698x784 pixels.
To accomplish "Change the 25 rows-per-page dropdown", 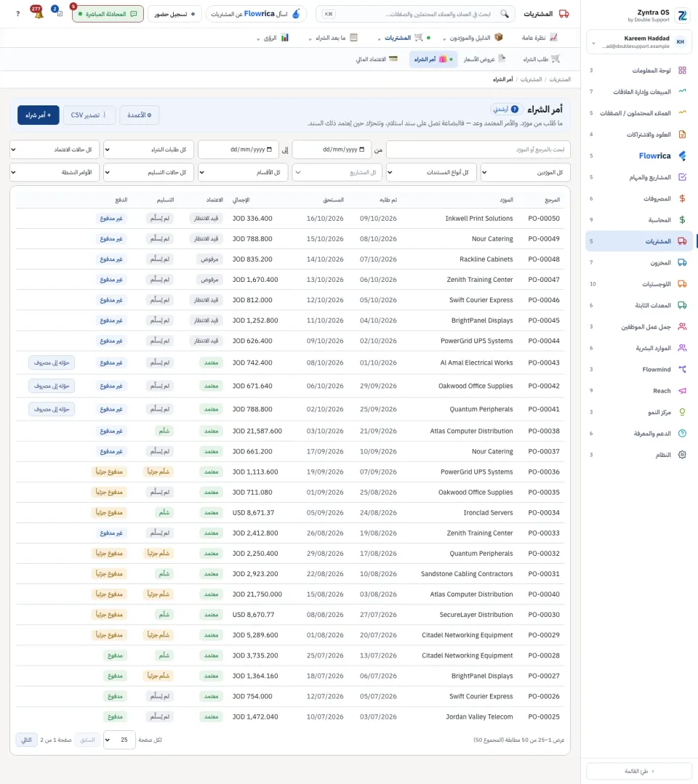I will (x=119, y=740).
